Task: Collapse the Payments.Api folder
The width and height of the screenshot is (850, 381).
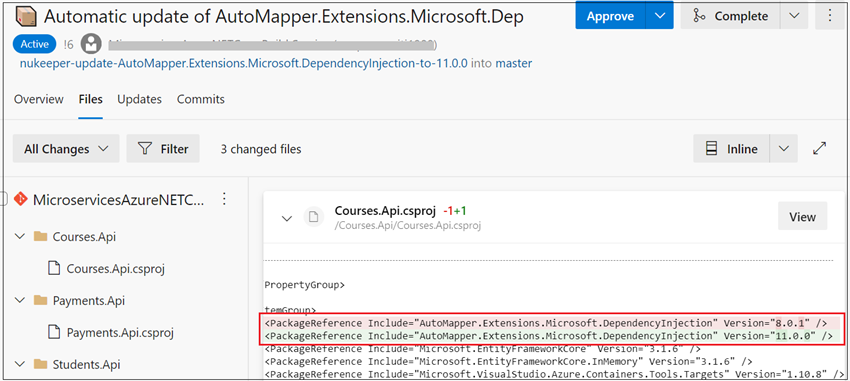Action: 20,300
